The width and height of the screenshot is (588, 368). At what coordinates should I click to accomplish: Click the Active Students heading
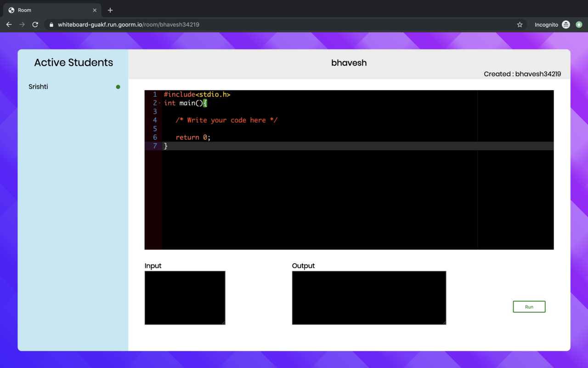[x=73, y=63]
